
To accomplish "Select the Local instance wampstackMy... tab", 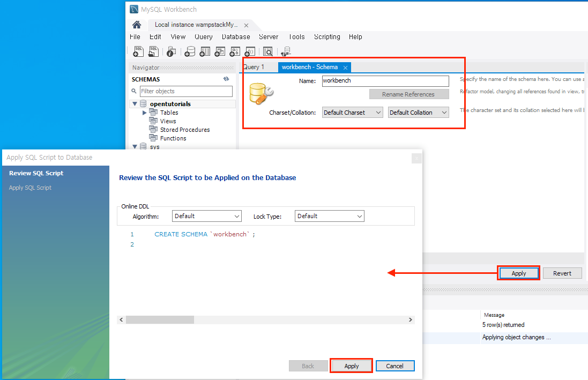I will coord(196,25).
